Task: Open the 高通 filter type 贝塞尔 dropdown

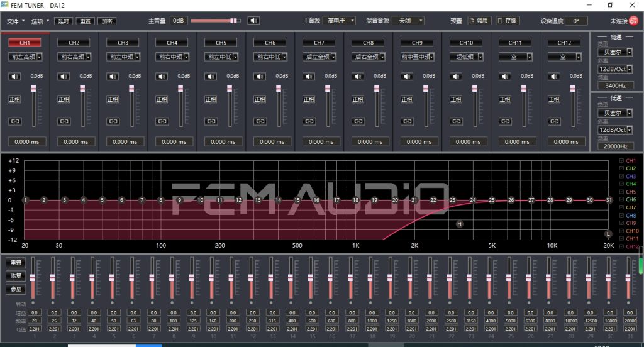Action: 615,52
